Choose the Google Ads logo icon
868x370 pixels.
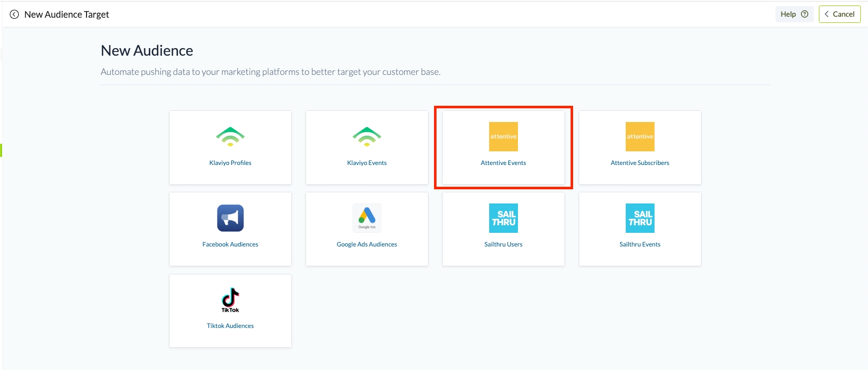click(x=367, y=218)
